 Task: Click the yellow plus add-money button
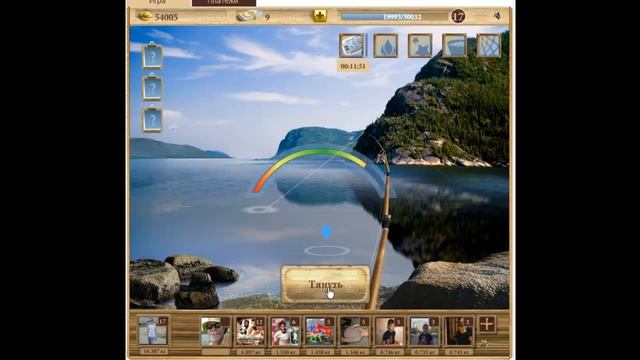[320, 16]
